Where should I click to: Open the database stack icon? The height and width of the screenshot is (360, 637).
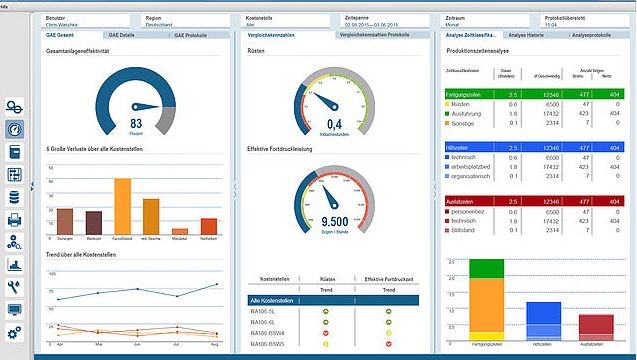tap(14, 198)
